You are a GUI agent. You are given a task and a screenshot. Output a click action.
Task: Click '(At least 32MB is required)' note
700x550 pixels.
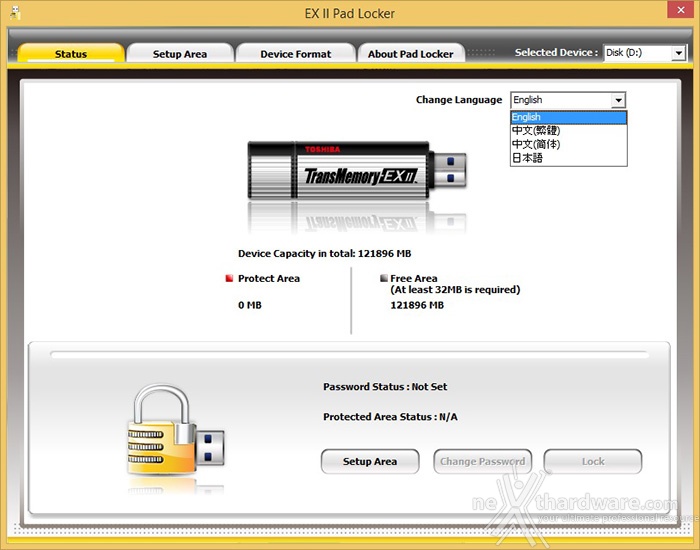(455, 290)
